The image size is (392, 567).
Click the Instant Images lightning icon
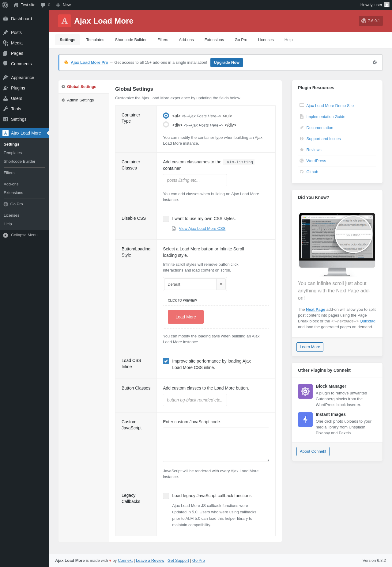(x=305, y=420)
